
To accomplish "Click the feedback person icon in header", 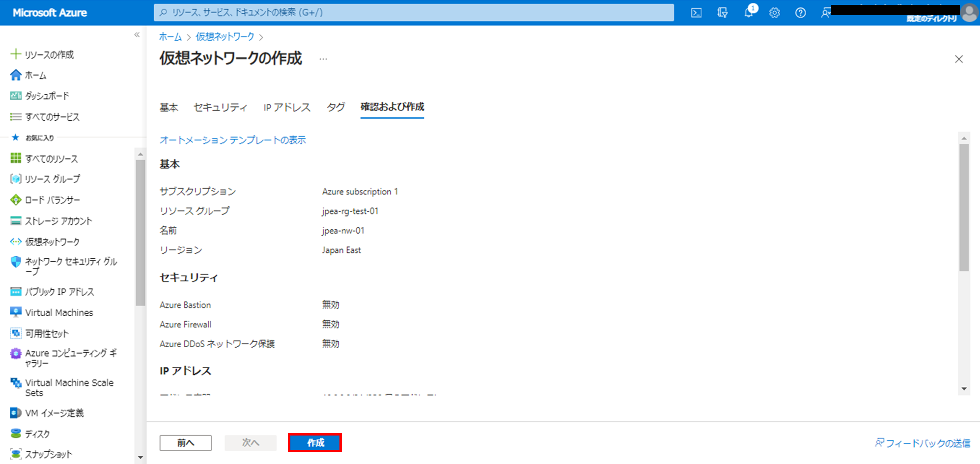I will pos(825,13).
